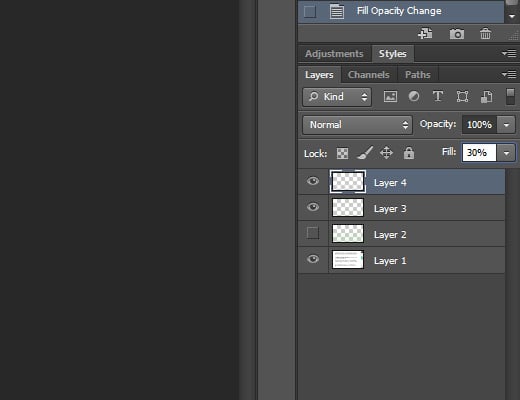Create new document from current state icon
The image size is (520, 400).
[x=425, y=34]
